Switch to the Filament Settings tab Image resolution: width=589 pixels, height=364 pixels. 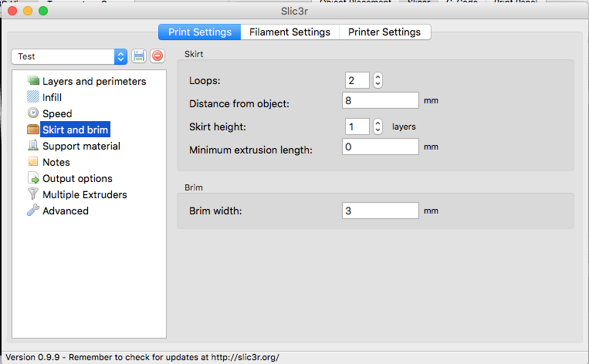pos(289,32)
